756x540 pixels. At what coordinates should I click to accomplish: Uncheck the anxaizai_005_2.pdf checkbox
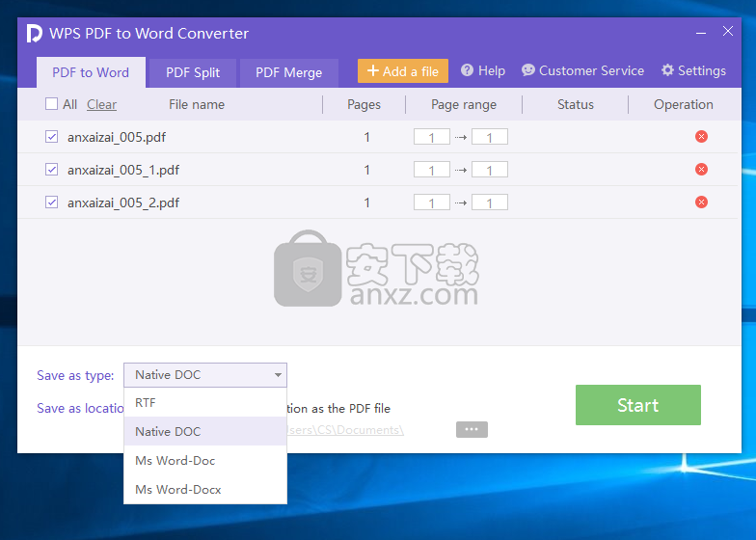[x=52, y=202]
